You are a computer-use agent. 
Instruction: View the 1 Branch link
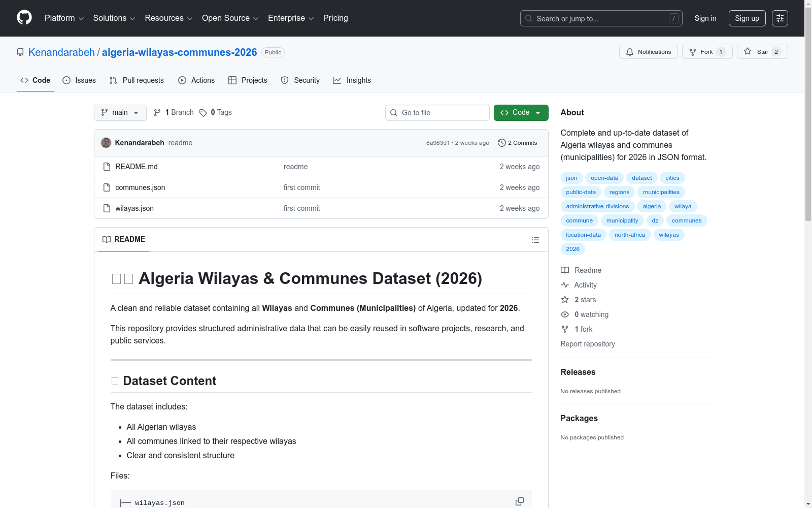174,113
